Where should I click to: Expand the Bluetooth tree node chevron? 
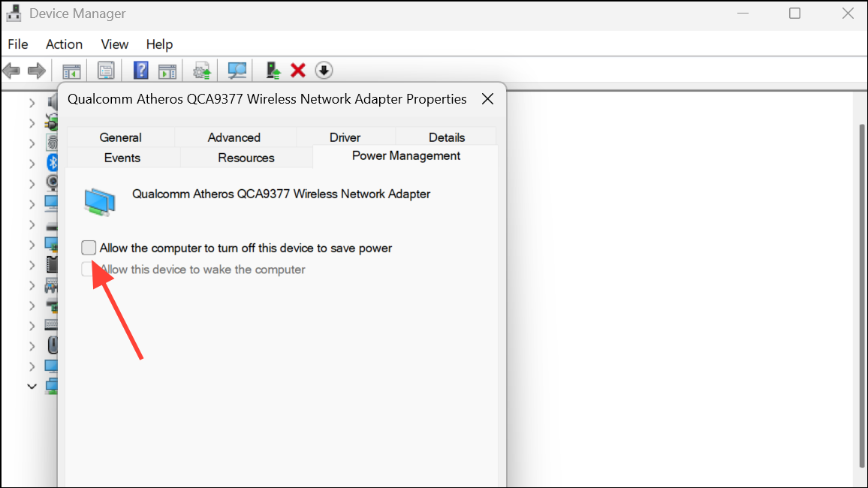pos(32,164)
